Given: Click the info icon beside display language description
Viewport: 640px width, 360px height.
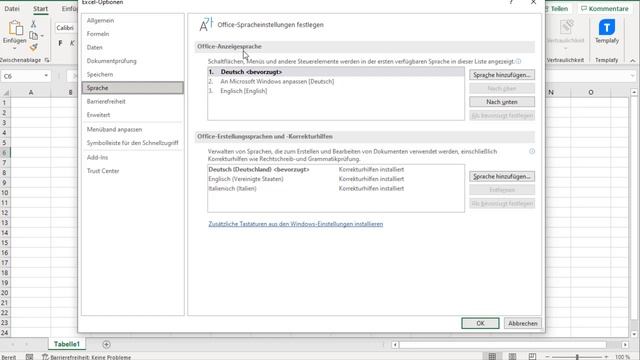Looking at the screenshot, I should 518,62.
